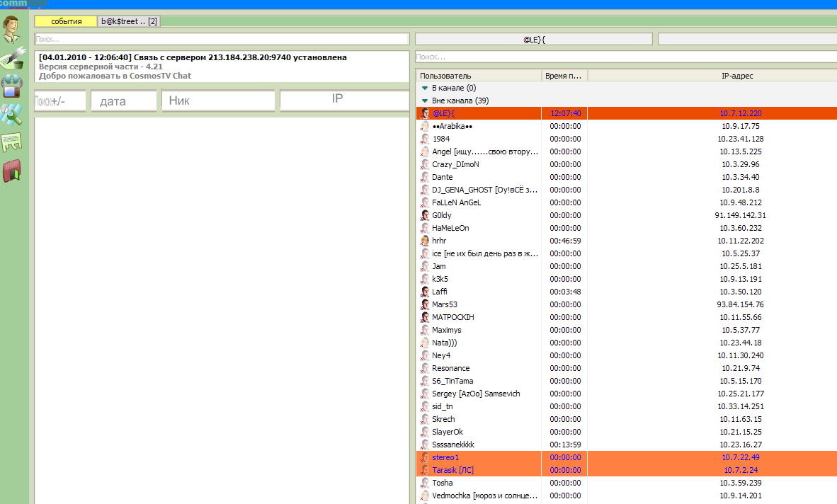Click the green bulletin board sidebar icon
The width and height of the screenshot is (837, 504).
(11, 142)
